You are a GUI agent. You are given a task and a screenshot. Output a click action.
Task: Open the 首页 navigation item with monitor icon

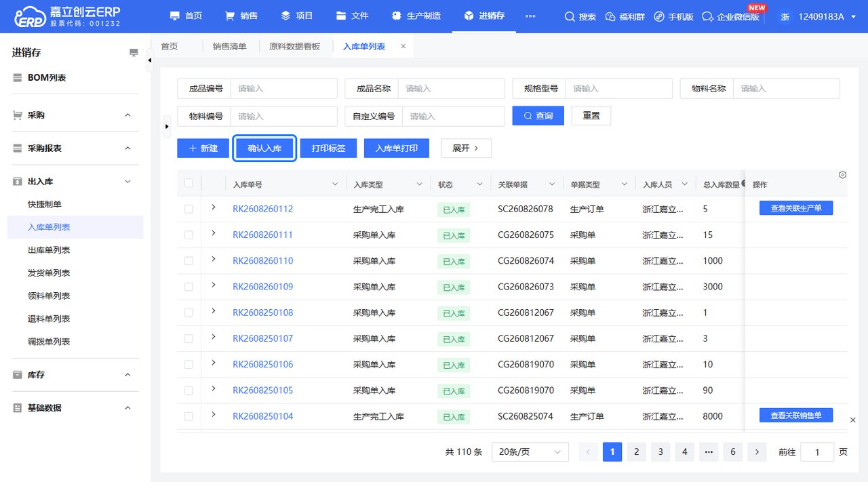186,16
